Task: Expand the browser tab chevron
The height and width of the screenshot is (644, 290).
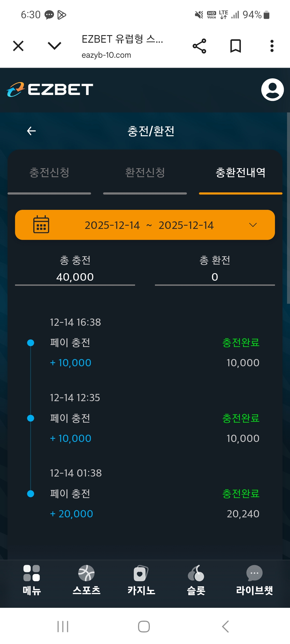Action: (x=55, y=46)
